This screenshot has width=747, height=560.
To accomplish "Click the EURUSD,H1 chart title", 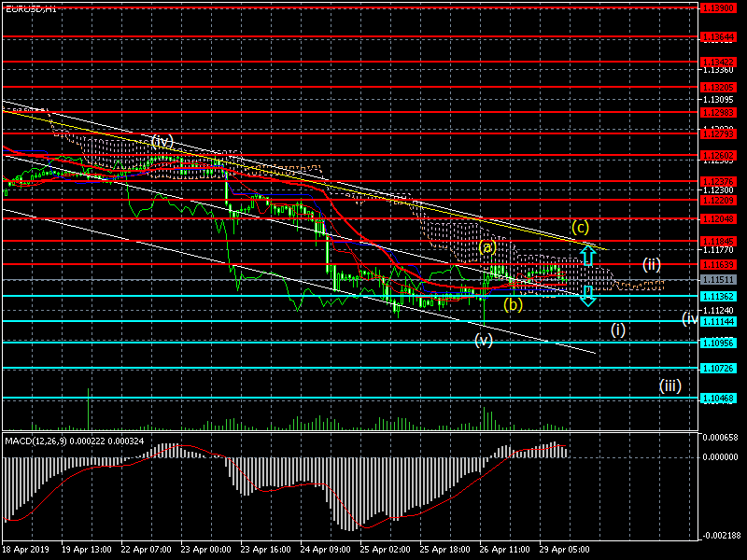I will tap(31, 8).
